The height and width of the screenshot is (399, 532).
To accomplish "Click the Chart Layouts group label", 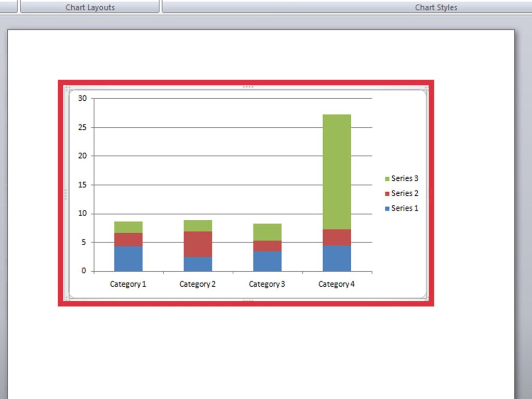I will click(90, 7).
